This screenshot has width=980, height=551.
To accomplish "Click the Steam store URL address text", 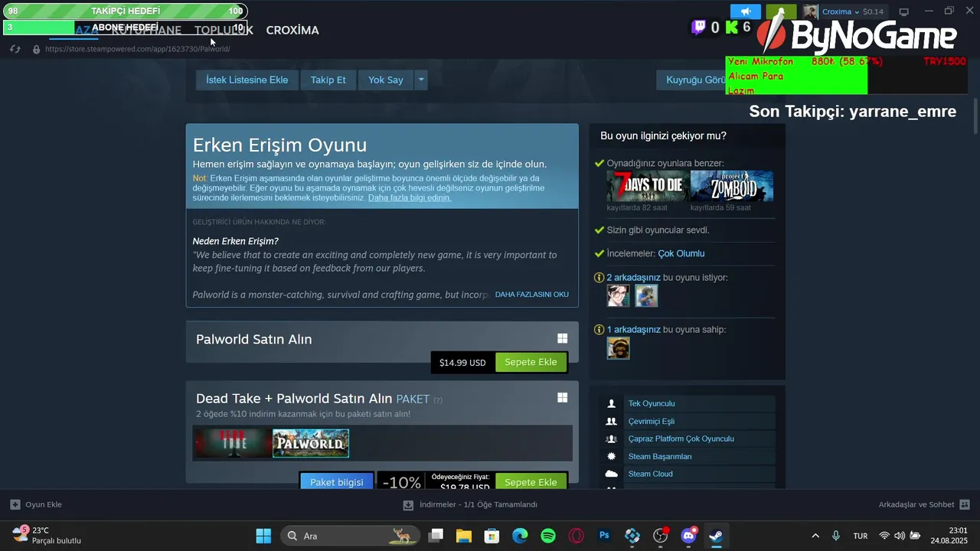I will [138, 49].
